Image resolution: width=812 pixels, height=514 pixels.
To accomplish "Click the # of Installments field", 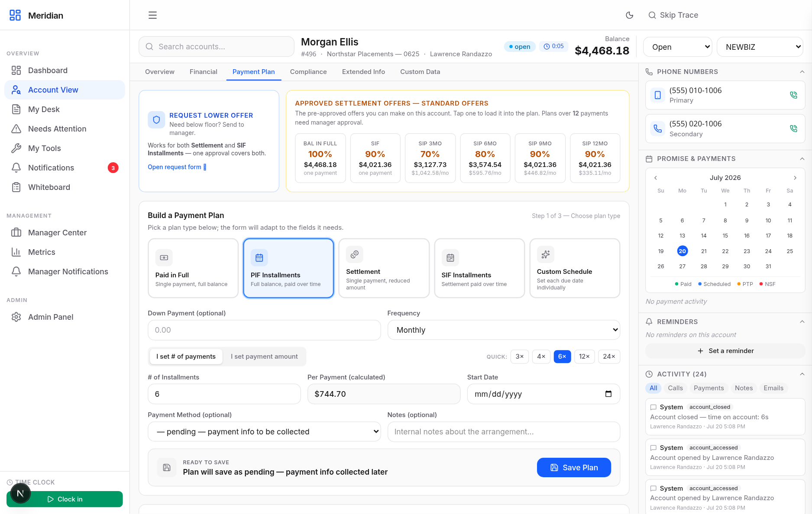I will [x=224, y=394].
